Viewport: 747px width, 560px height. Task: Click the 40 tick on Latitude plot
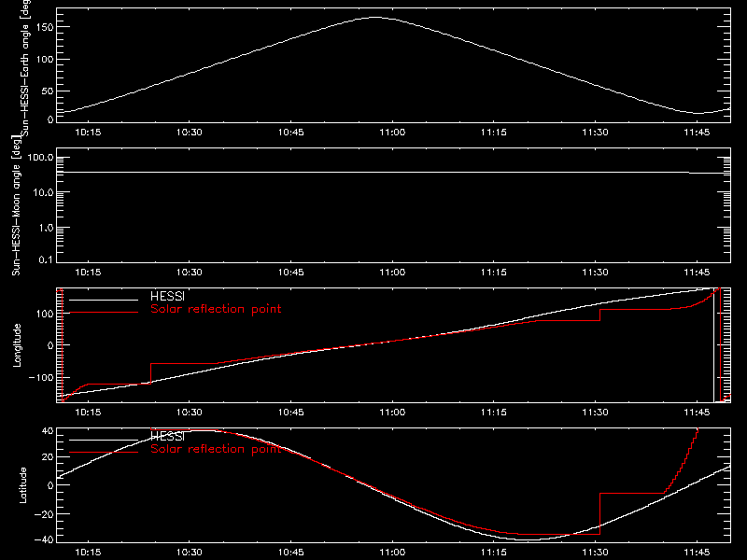pyautogui.click(x=48, y=431)
